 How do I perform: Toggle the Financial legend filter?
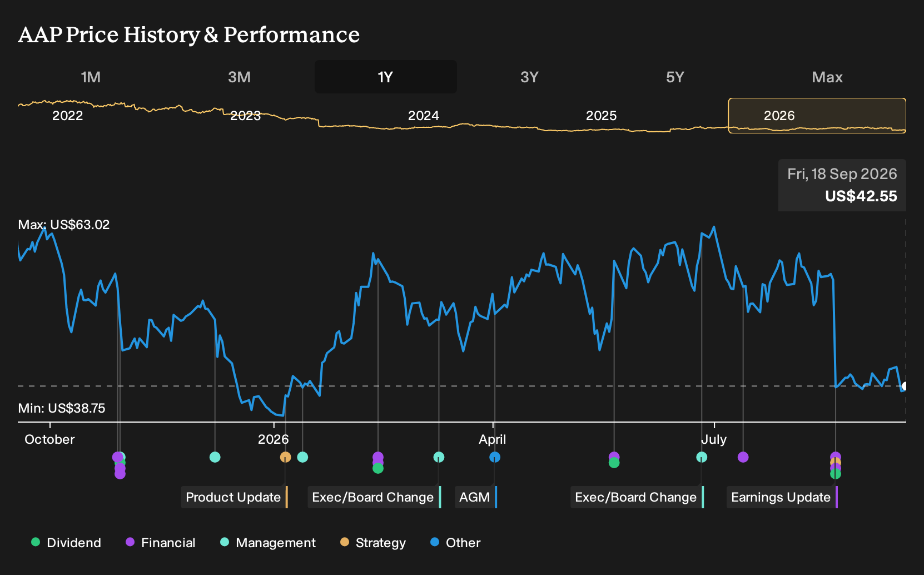[161, 543]
